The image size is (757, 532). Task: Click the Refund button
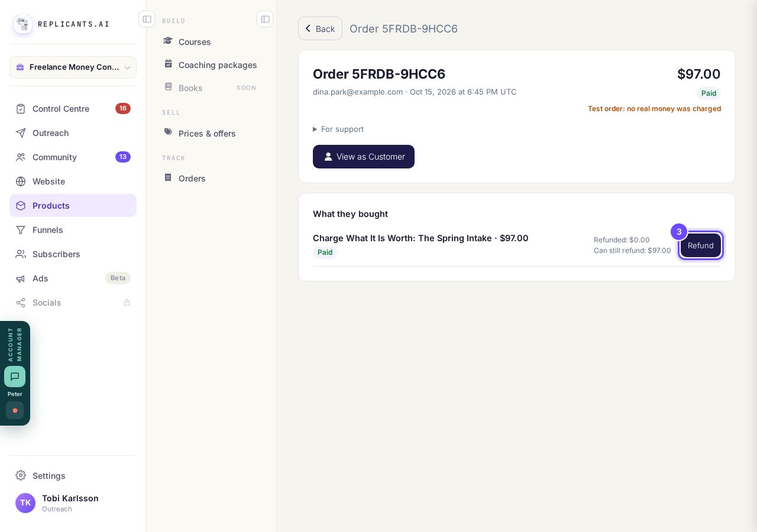(701, 245)
